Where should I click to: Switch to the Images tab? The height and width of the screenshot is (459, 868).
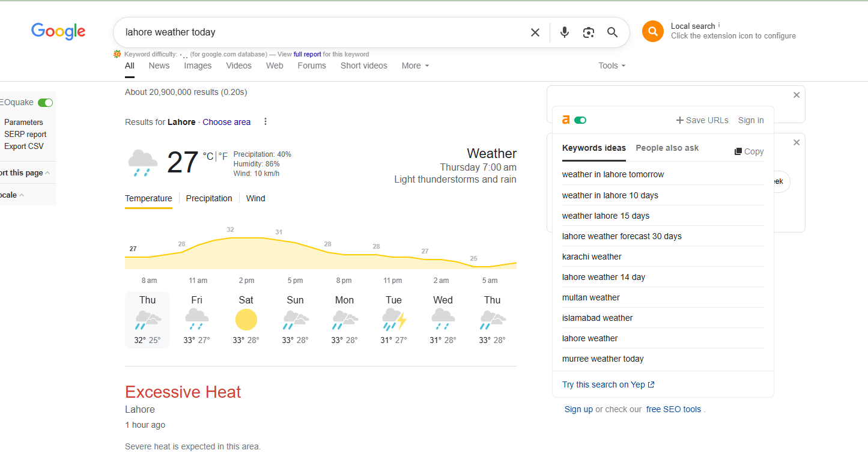coord(198,65)
